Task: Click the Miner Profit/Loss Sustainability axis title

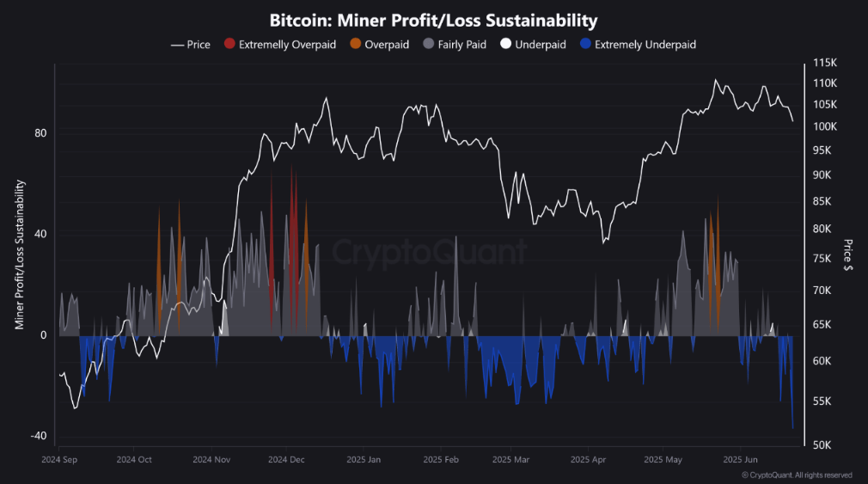Action: point(19,255)
